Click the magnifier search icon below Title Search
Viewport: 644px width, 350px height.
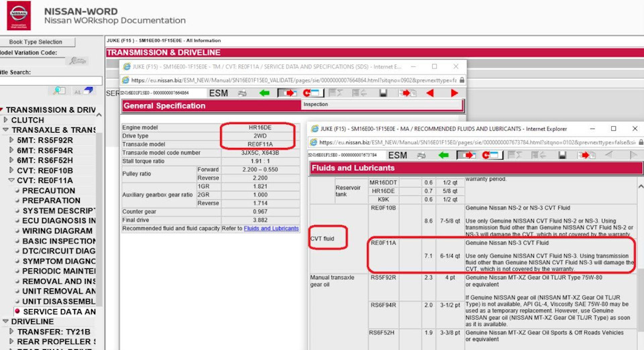coord(59,91)
